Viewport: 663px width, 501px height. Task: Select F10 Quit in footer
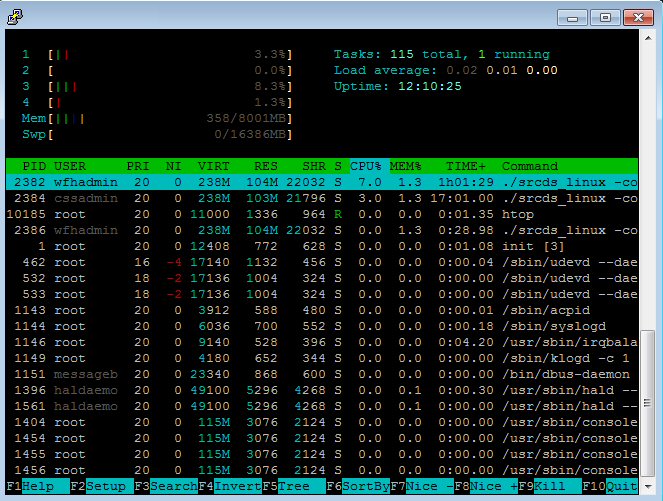[610, 486]
